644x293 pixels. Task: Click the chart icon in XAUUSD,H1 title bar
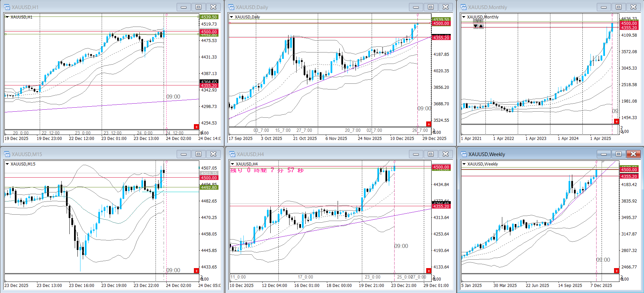[x=7, y=7]
